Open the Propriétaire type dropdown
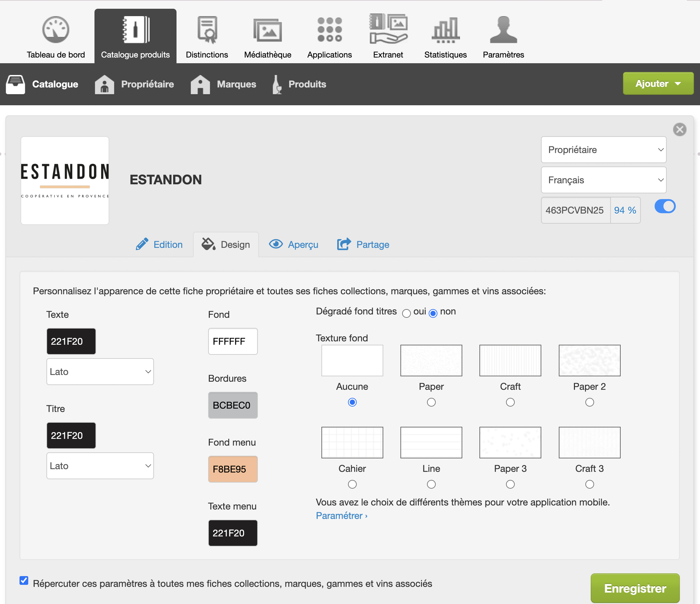Viewport: 700px width, 604px height. coord(604,150)
